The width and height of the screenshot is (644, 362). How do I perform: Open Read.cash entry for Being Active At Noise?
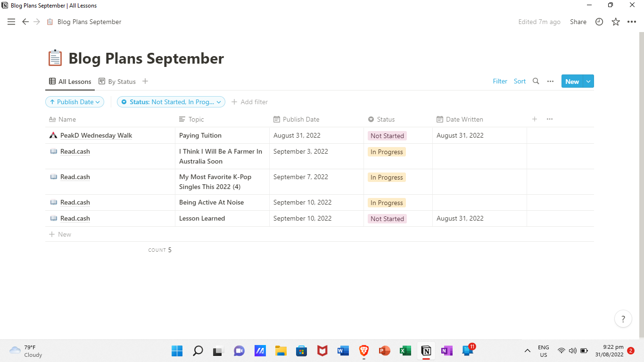[x=75, y=202]
